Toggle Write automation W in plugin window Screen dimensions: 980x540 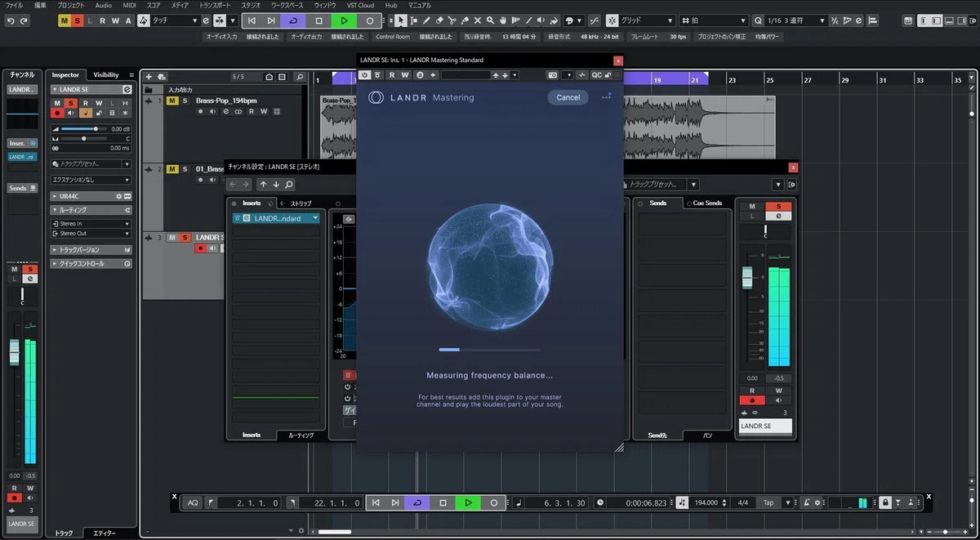(403, 74)
